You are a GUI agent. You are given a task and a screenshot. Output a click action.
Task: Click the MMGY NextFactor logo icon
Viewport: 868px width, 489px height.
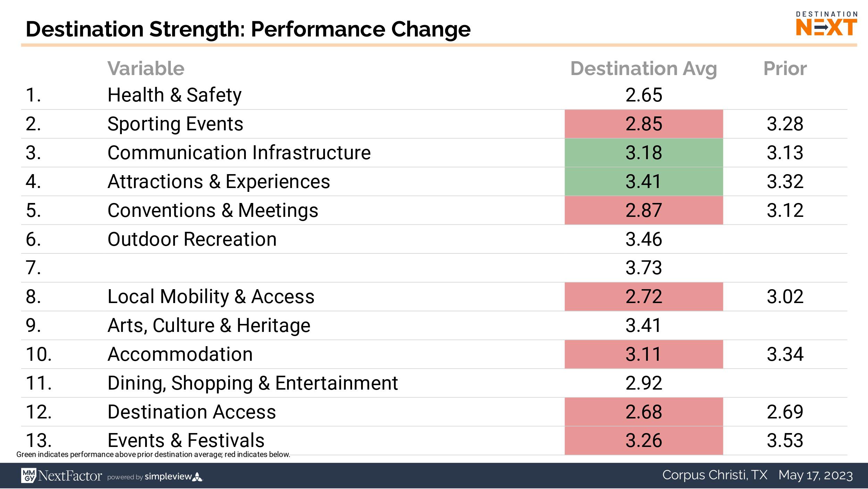(x=28, y=475)
